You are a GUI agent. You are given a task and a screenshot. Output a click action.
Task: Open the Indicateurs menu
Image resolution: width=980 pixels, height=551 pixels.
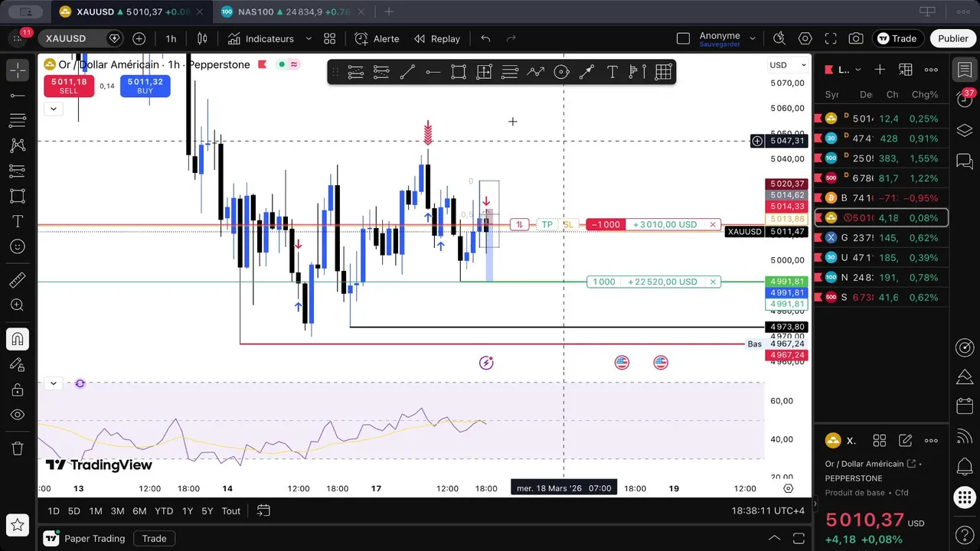pos(261,38)
